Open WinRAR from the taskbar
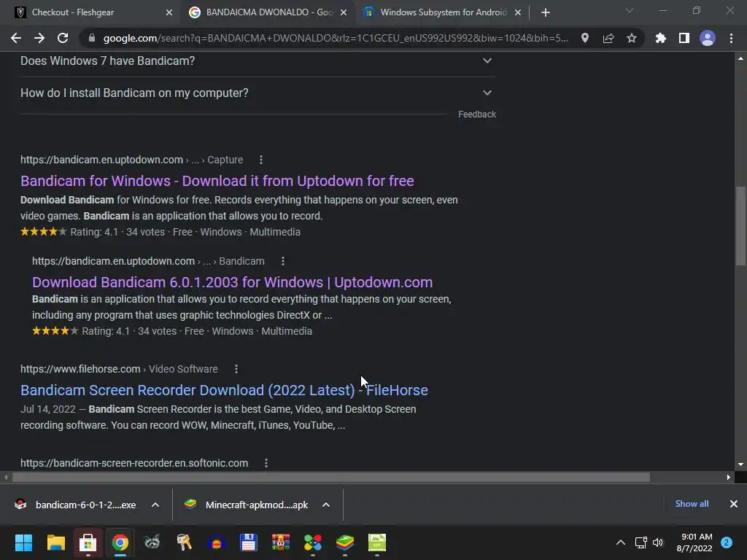The image size is (747, 560). tap(281, 542)
